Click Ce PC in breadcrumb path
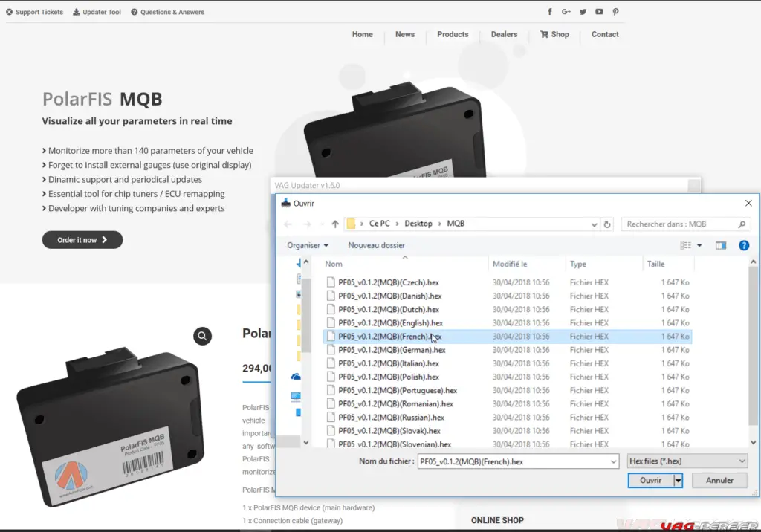 click(x=380, y=224)
